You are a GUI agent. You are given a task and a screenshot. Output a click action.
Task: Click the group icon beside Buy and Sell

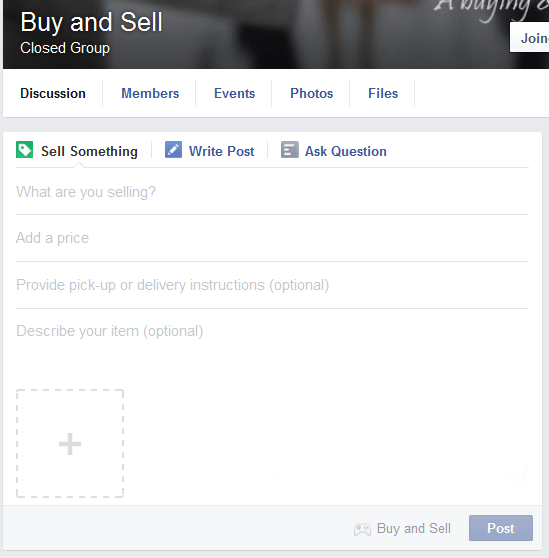click(362, 529)
